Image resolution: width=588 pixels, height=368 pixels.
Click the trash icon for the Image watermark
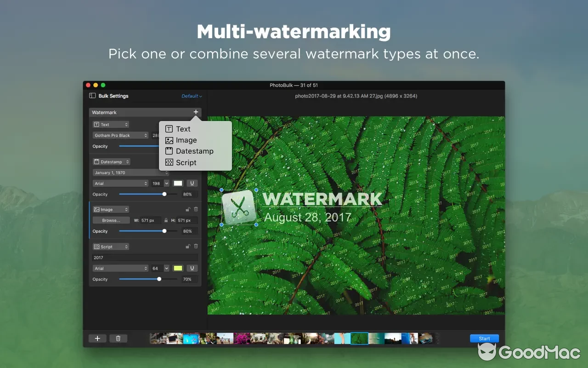(x=196, y=209)
